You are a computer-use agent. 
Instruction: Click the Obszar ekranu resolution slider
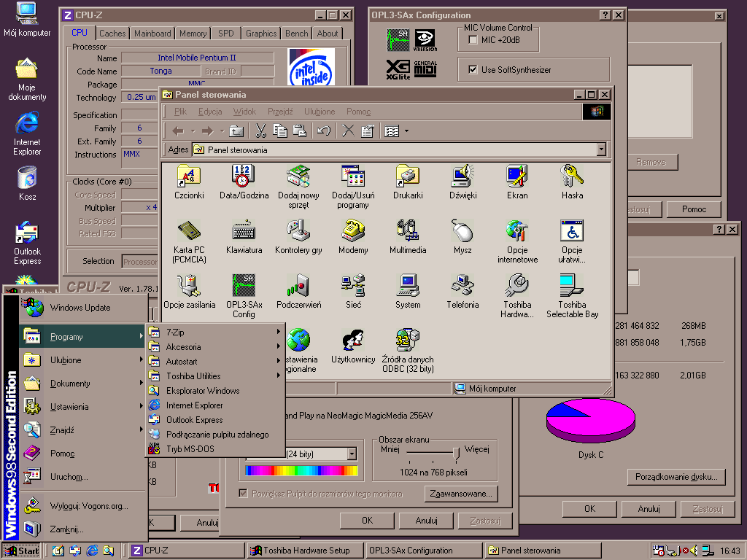(456, 453)
